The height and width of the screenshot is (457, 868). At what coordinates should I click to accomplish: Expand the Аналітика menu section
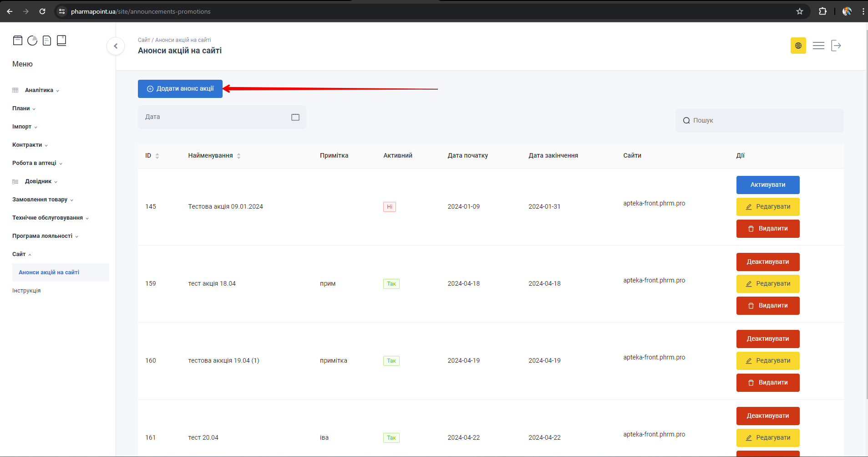[x=39, y=90]
